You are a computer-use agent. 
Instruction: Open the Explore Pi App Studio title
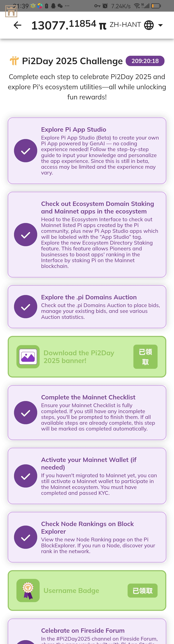pyautogui.click(x=73, y=130)
